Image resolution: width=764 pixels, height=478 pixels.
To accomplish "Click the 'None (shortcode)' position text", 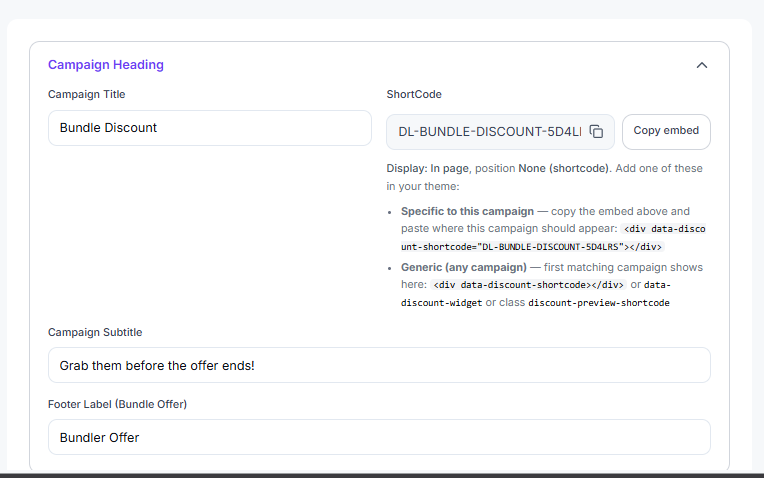I will coord(564,168).
